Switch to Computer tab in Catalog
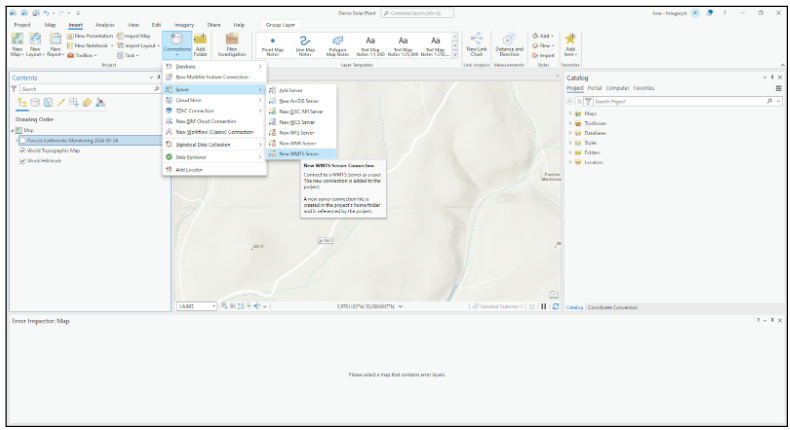 pos(617,88)
